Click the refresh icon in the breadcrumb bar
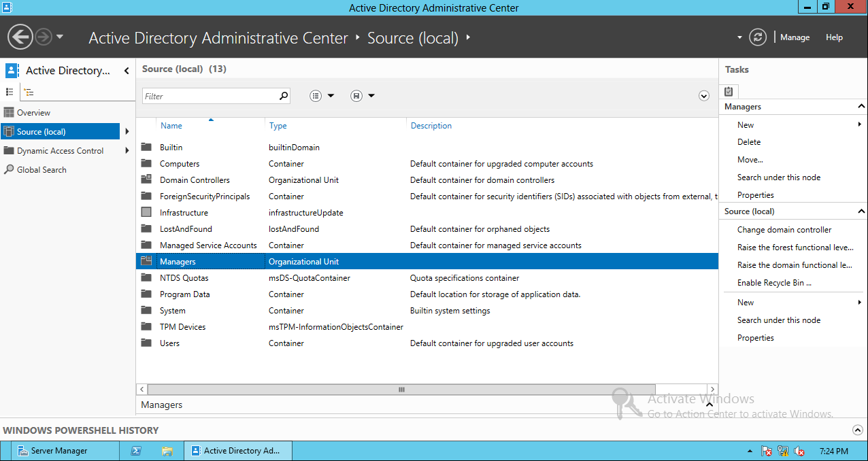 (757, 37)
